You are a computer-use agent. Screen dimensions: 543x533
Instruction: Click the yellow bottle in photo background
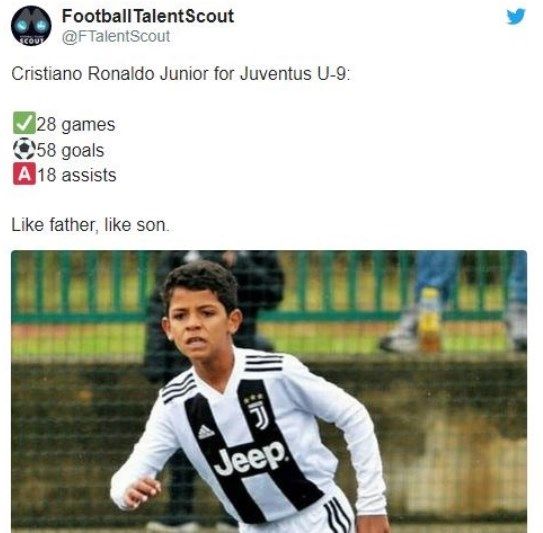pos(429,318)
